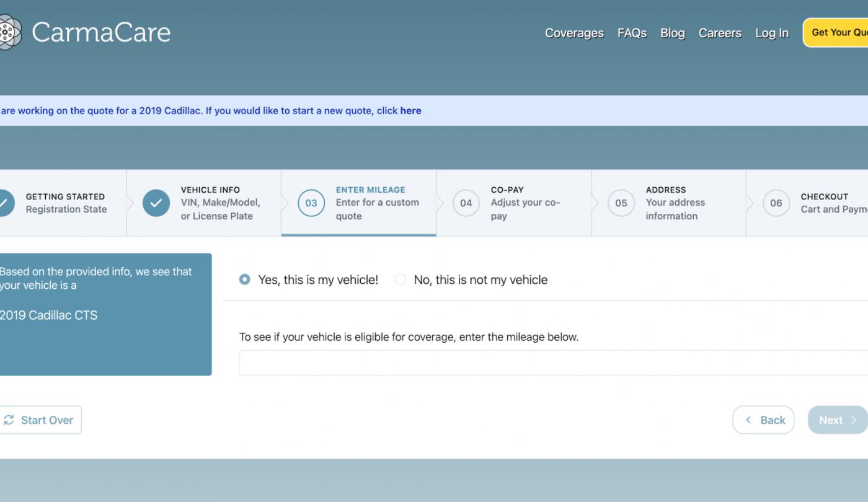Click 'Your address information' text
Screen dimensions: 868x502
[676, 209]
